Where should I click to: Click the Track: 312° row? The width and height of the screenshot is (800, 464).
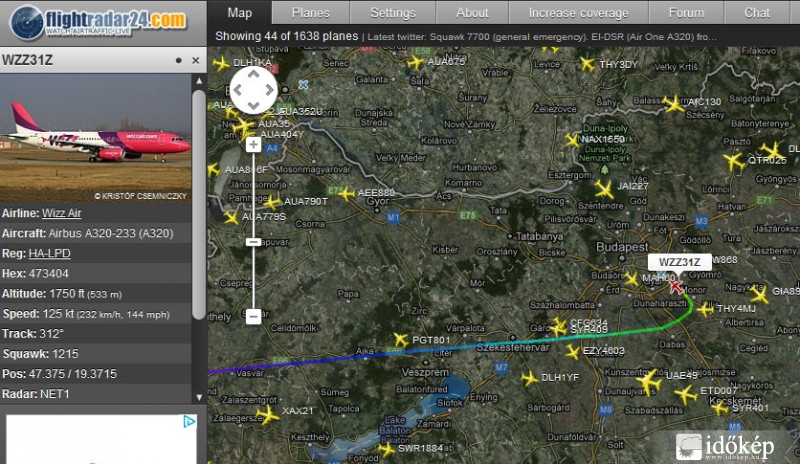(96, 334)
